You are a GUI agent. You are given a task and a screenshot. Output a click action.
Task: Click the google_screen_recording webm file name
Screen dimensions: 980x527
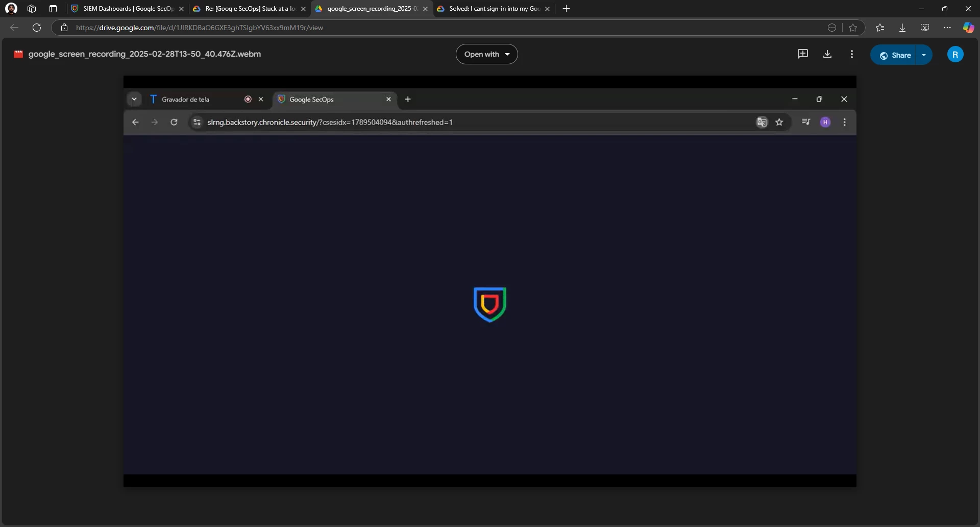(x=144, y=54)
